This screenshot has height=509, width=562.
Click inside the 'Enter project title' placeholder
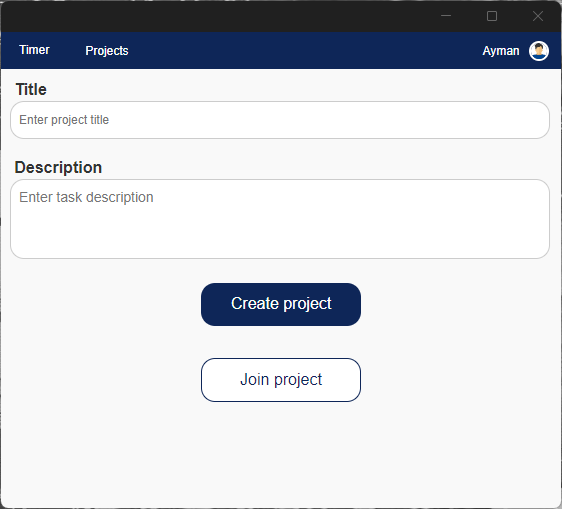click(x=64, y=120)
